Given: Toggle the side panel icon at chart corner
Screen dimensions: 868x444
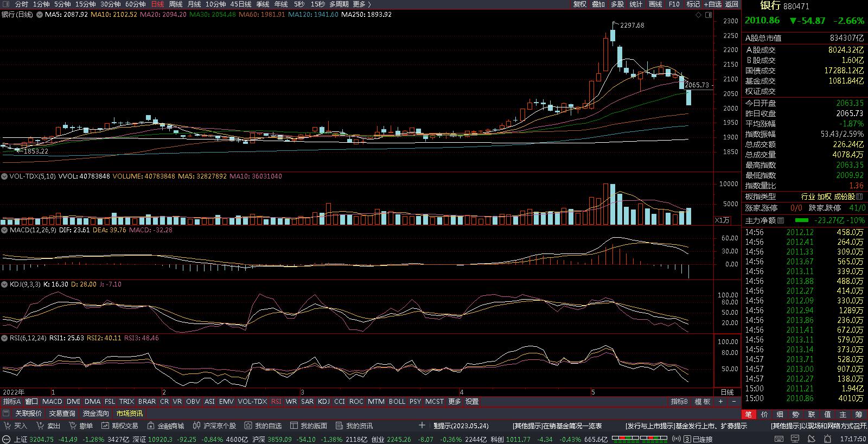Looking at the screenshot, I should 709,15.
